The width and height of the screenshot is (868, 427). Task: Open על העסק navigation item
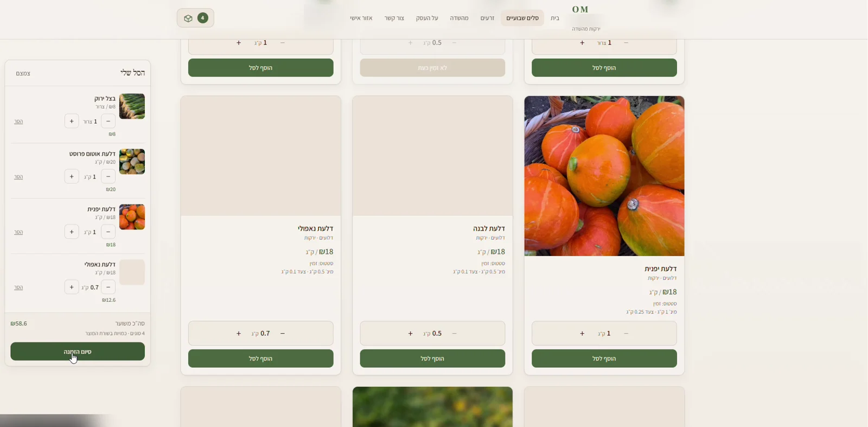[427, 18]
